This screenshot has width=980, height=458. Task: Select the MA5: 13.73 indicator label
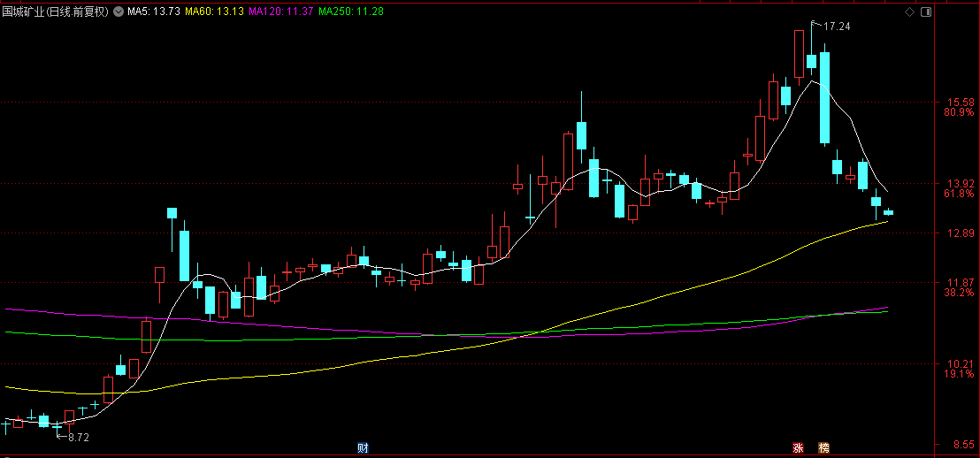click(x=155, y=11)
